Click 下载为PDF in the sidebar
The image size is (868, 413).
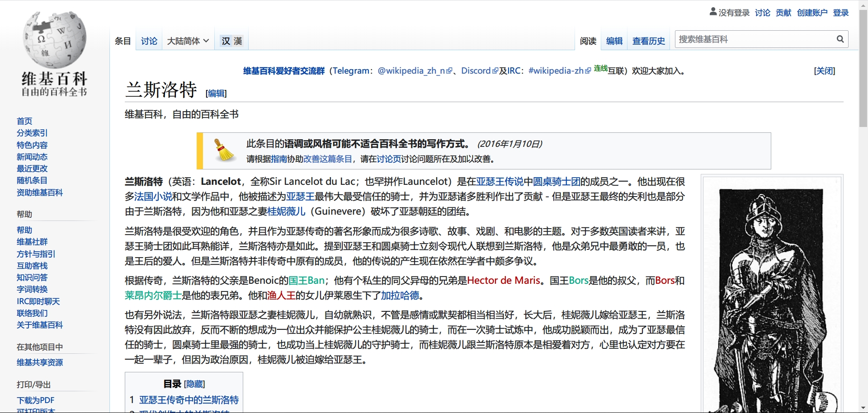pyautogui.click(x=35, y=400)
